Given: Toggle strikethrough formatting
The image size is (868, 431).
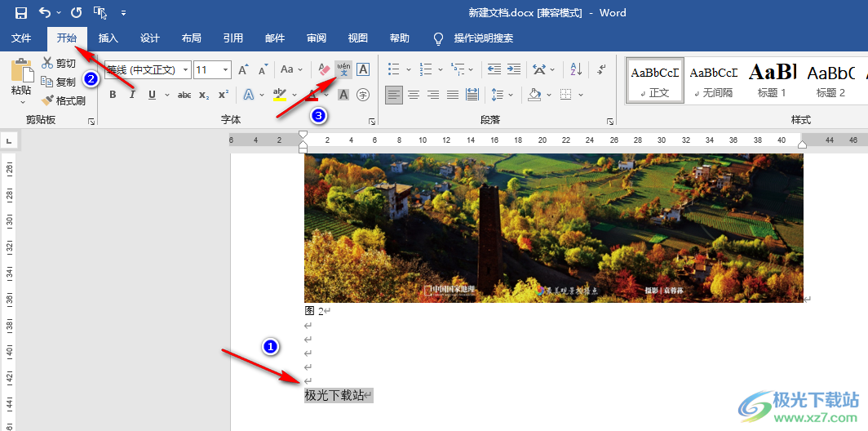Looking at the screenshot, I should tap(184, 95).
